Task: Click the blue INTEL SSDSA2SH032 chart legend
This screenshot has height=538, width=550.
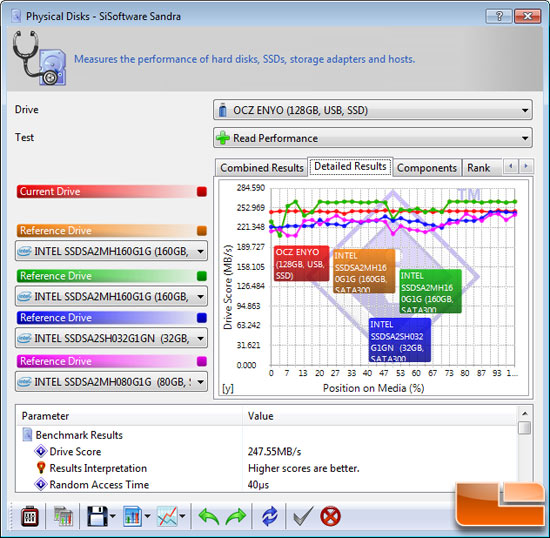Action: click(x=400, y=339)
